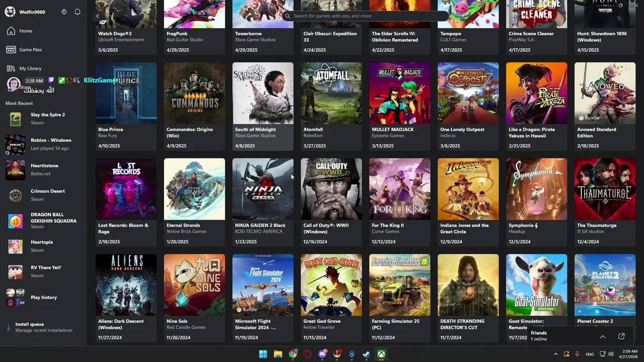Open Microsoft Flight Simulator 2024 card

263,298
